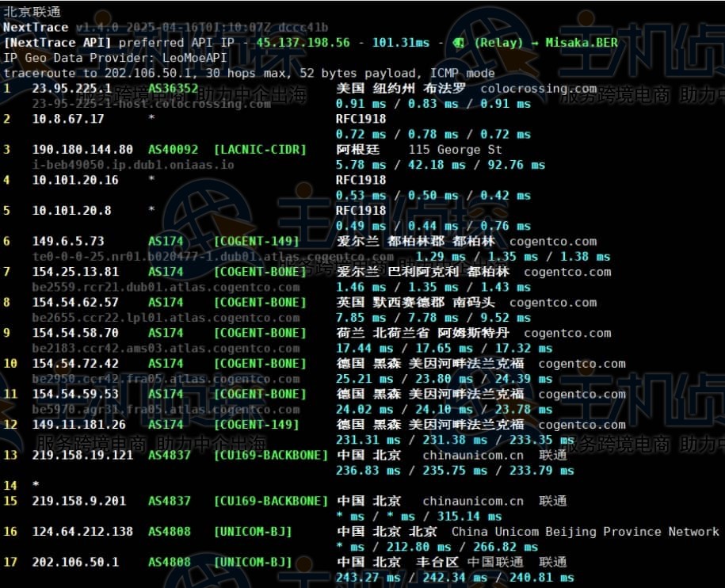Click hostname i-beb49050.ip.dub1.oniaas.io

pos(133,165)
